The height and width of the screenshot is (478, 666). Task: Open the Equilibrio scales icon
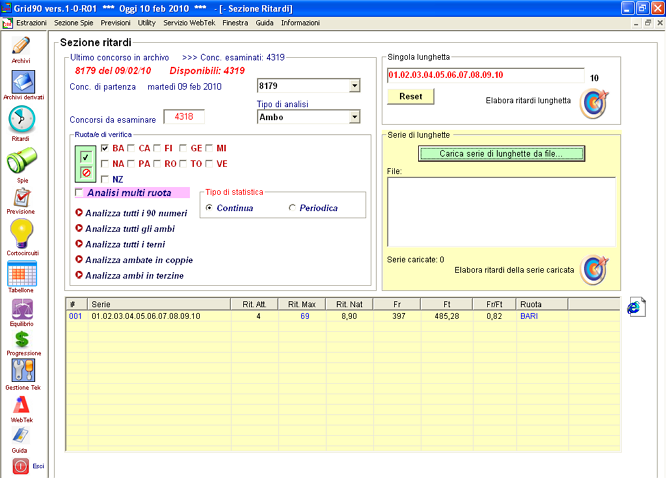click(x=22, y=309)
